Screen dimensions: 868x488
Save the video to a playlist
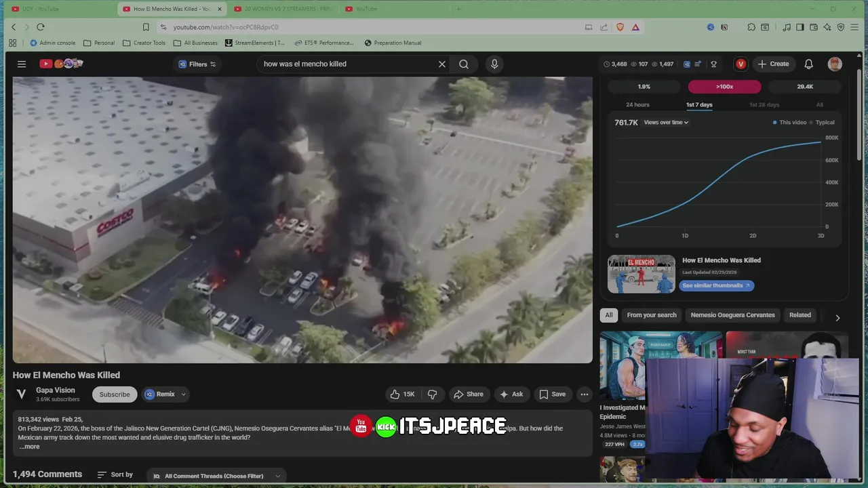tap(552, 394)
